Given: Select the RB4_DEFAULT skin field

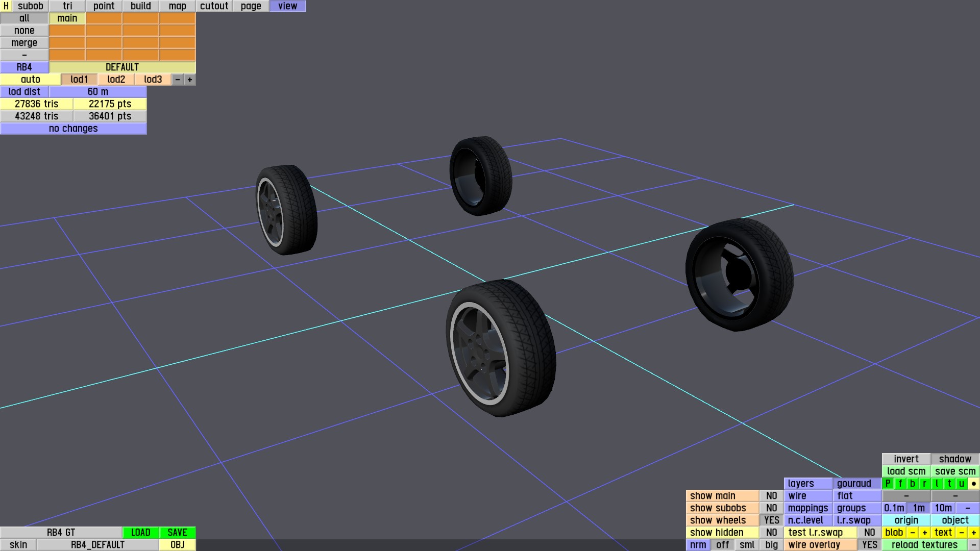Looking at the screenshot, I should [x=97, y=545].
